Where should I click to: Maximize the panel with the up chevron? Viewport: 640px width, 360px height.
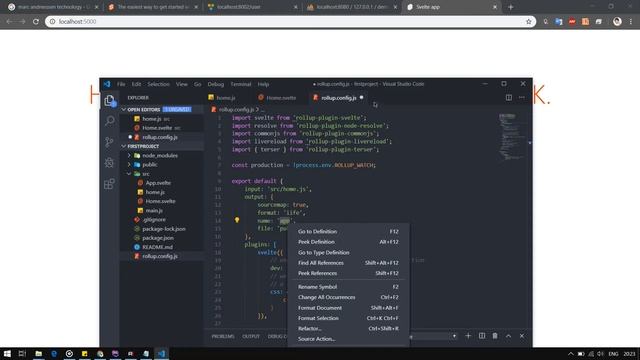pyautogui.click(x=509, y=336)
